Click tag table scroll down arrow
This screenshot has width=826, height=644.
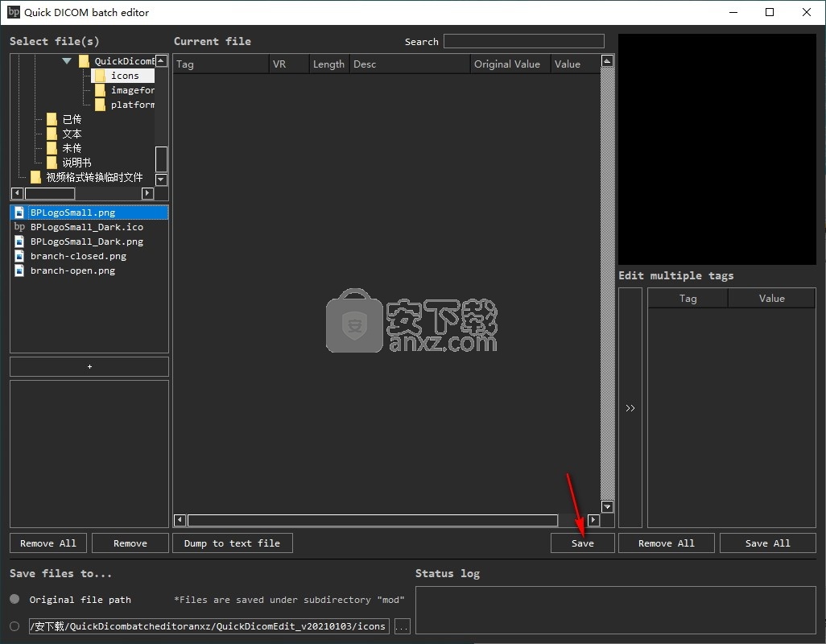click(x=607, y=506)
